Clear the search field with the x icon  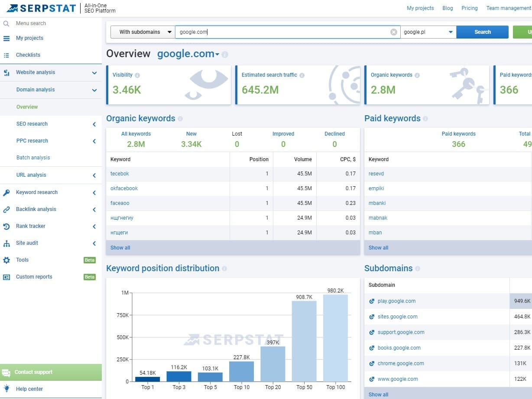coord(393,32)
